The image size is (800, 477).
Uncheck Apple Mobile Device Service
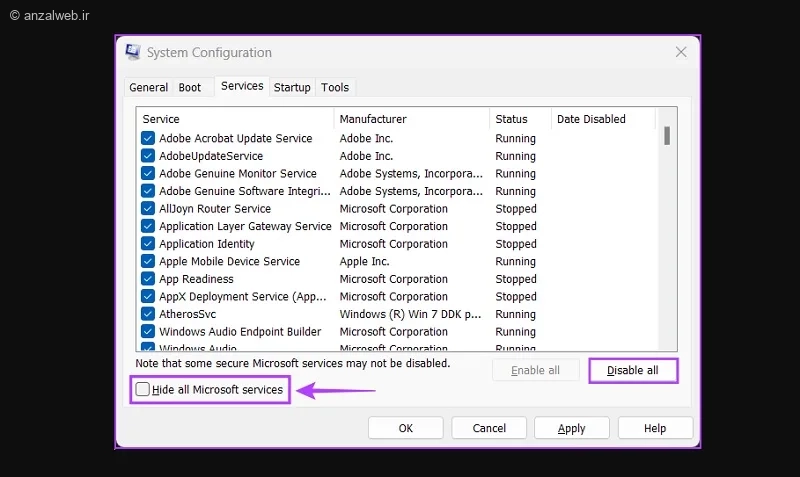coord(147,261)
